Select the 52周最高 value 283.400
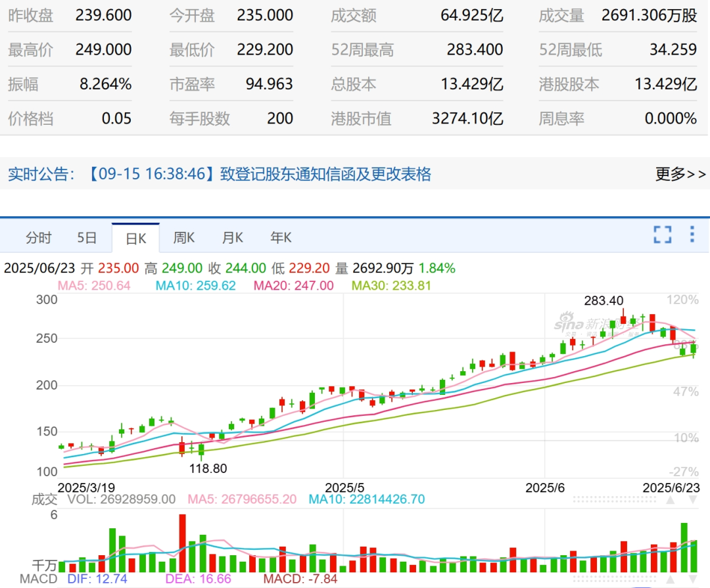 point(475,49)
